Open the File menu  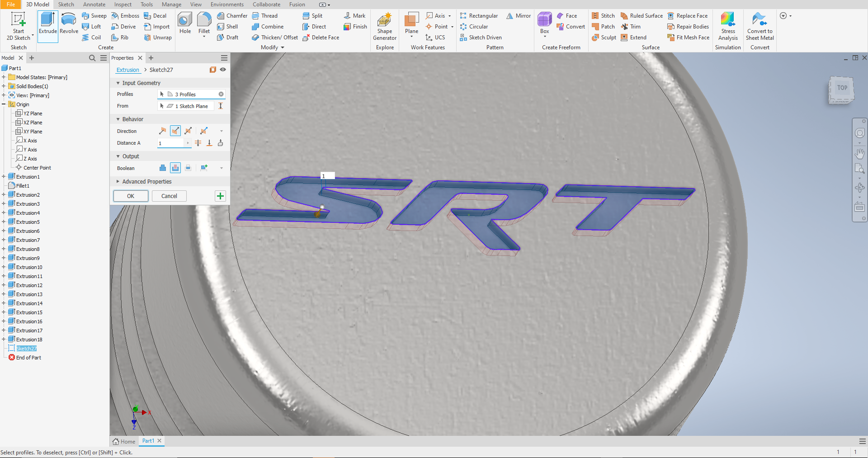pyautogui.click(x=11, y=5)
